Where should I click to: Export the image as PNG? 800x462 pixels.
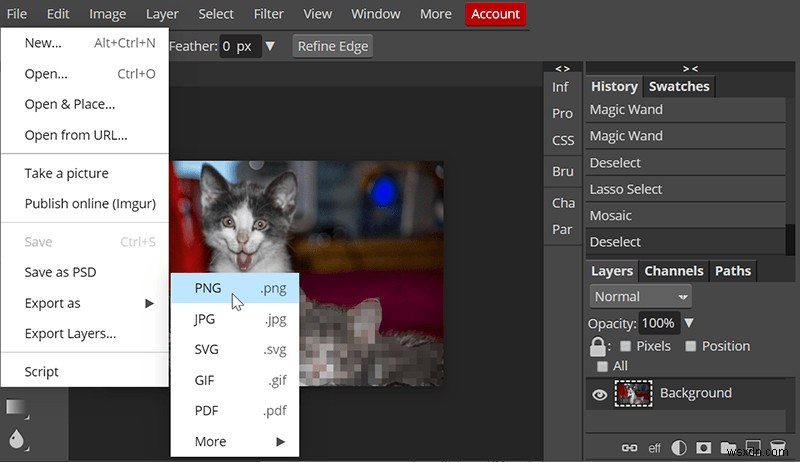235,288
